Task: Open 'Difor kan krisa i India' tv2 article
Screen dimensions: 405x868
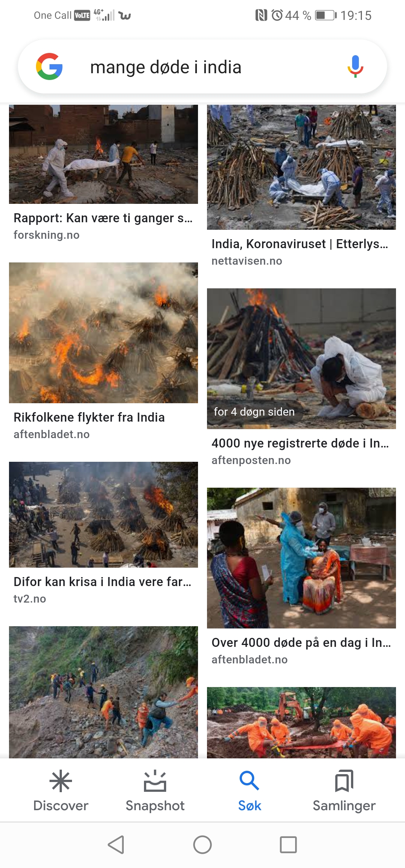Action: 102,582
